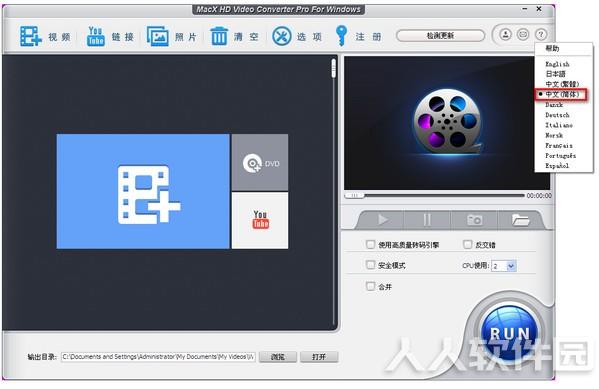This screenshot has width=599, height=389.
Task: Open the CPU使用 dropdown
Action: 511,266
